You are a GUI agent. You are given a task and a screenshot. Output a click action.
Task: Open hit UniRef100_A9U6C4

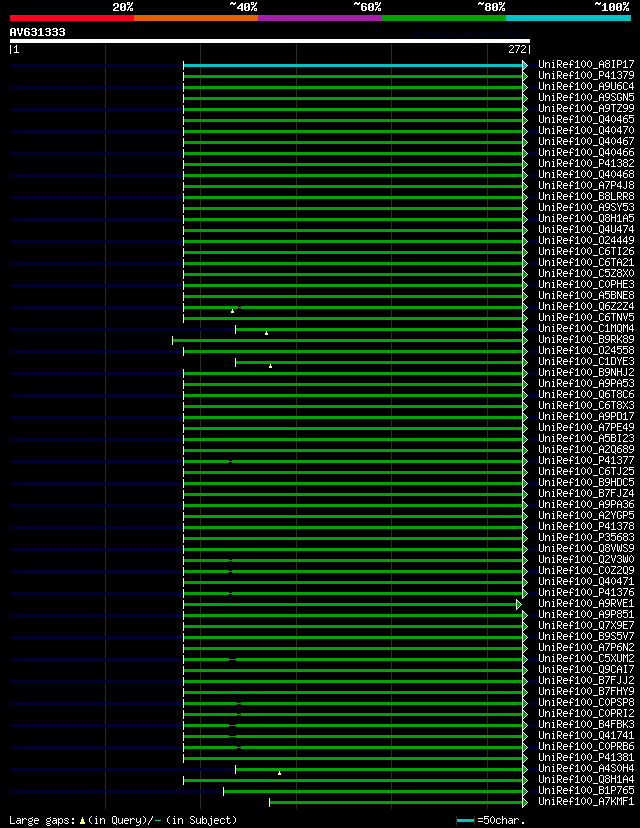[x=586, y=87]
